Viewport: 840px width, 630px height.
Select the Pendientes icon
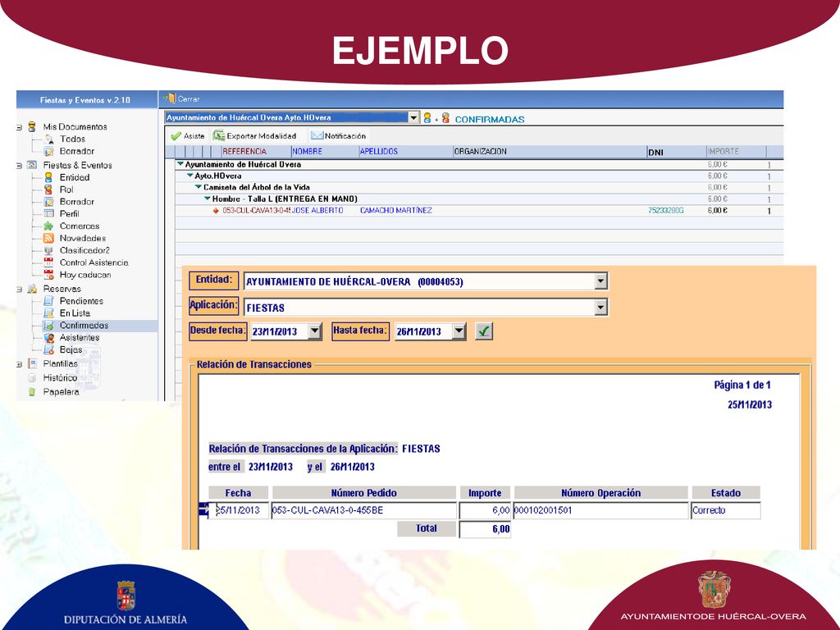pyautogui.click(x=48, y=301)
